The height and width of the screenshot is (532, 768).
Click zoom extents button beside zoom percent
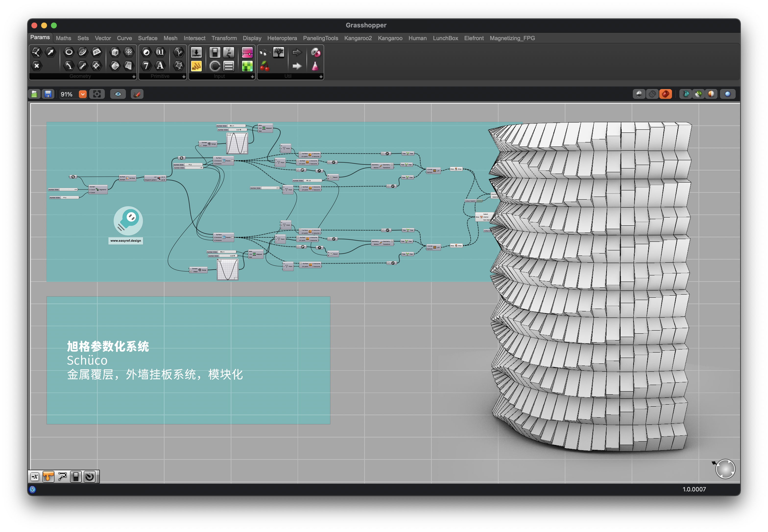point(97,94)
